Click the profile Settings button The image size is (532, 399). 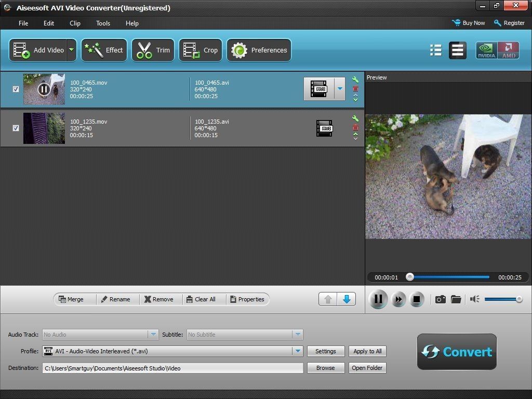[326, 351]
